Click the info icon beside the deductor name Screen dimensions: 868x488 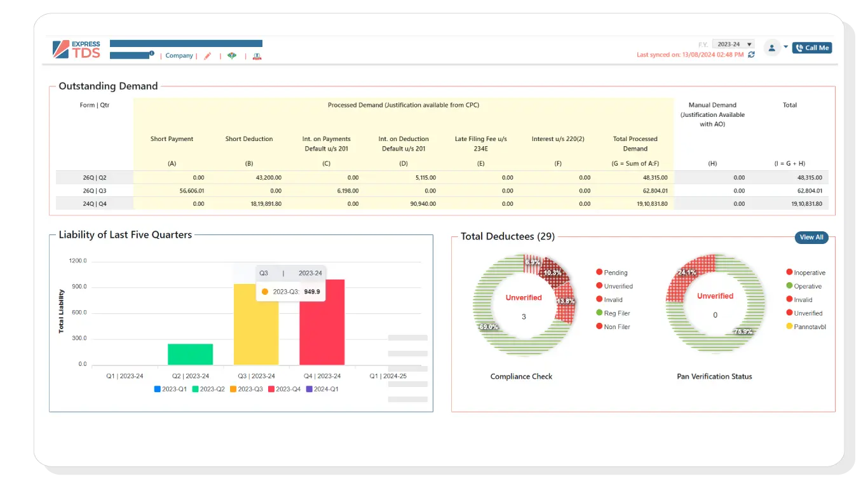point(152,52)
